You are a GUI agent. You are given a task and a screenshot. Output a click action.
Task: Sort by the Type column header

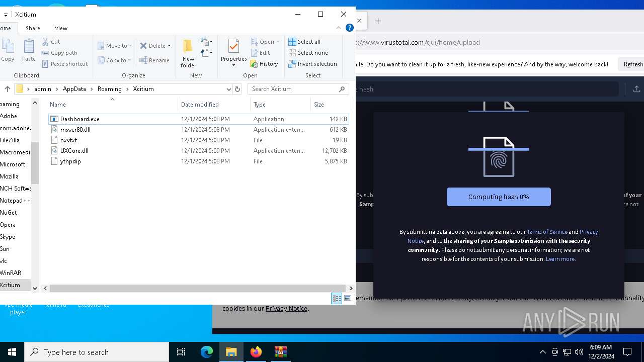(x=280, y=105)
